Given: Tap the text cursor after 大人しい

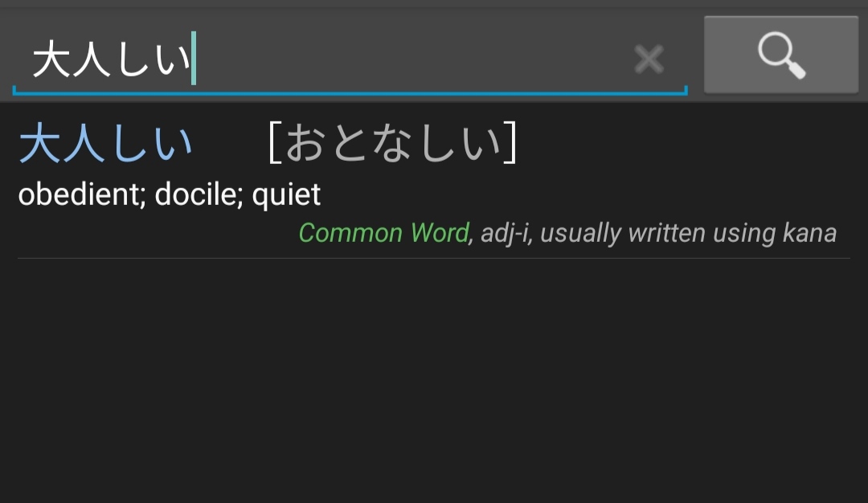Looking at the screenshot, I should coord(194,60).
